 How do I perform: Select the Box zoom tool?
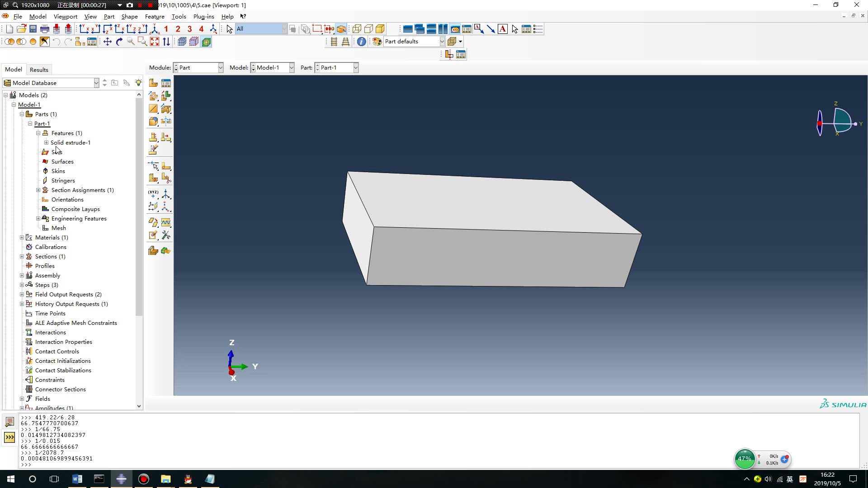click(142, 42)
